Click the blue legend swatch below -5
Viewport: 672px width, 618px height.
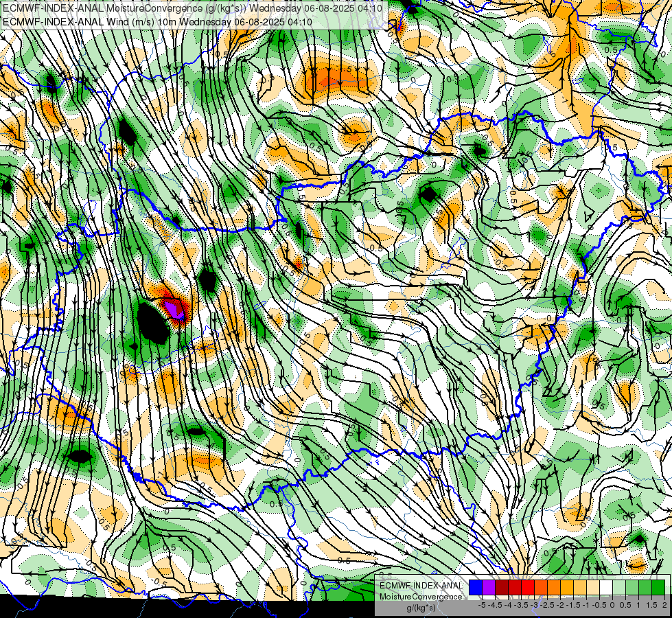pos(476,588)
